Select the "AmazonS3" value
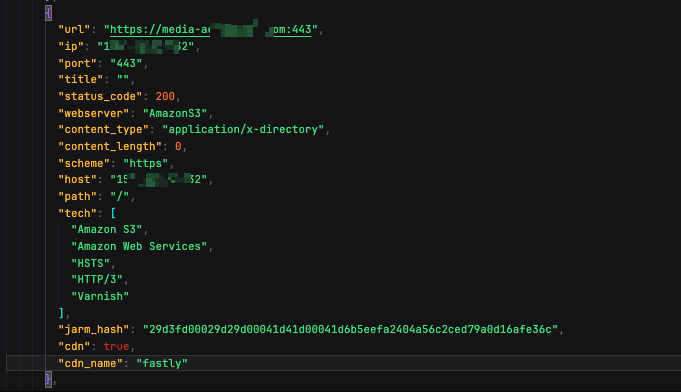The image size is (681, 392). (175, 113)
